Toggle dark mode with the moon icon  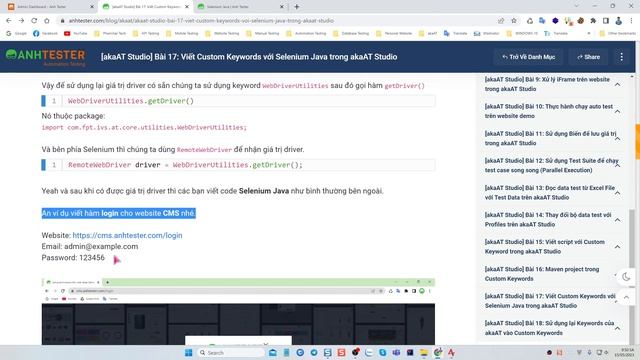click(x=626, y=277)
